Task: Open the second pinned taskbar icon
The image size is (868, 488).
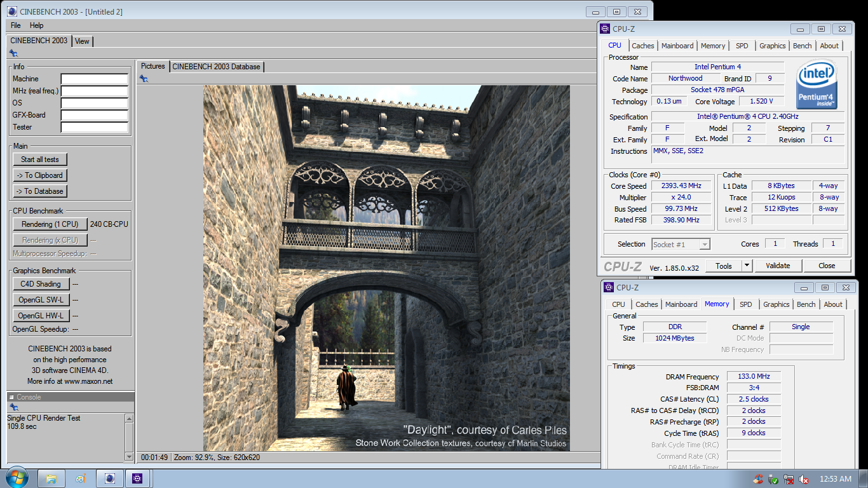Action: click(x=81, y=478)
